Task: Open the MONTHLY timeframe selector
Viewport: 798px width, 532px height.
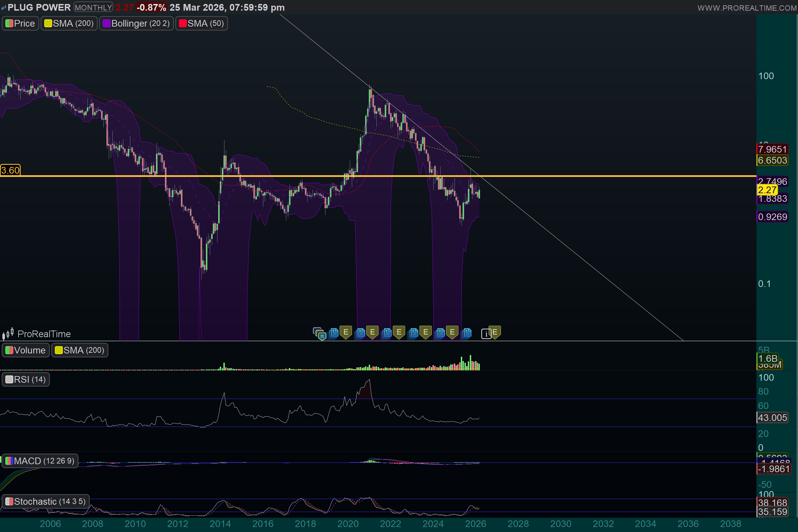Action: pos(93,7)
